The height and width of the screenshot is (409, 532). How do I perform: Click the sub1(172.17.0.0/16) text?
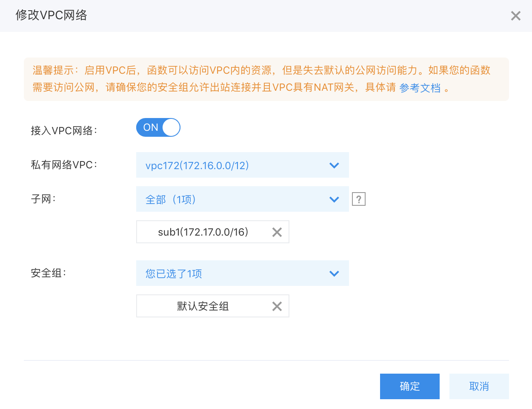pos(203,232)
